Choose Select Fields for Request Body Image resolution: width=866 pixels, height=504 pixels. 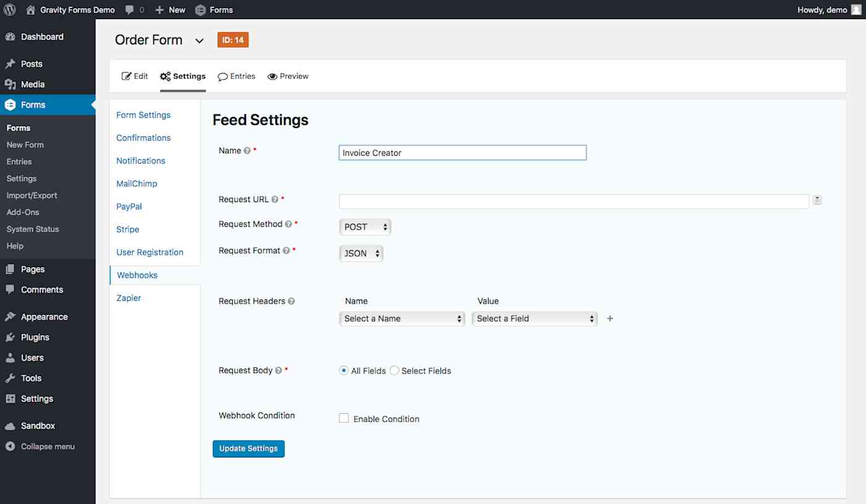[x=394, y=370]
